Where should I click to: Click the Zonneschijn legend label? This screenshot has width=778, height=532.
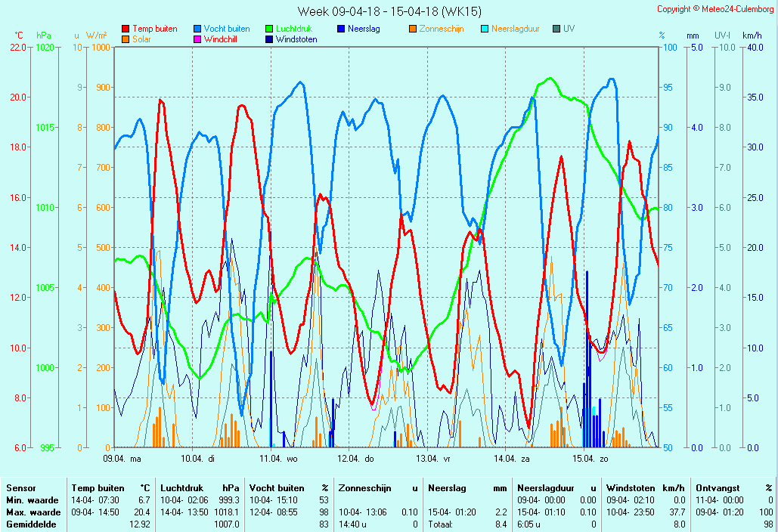coord(441,29)
